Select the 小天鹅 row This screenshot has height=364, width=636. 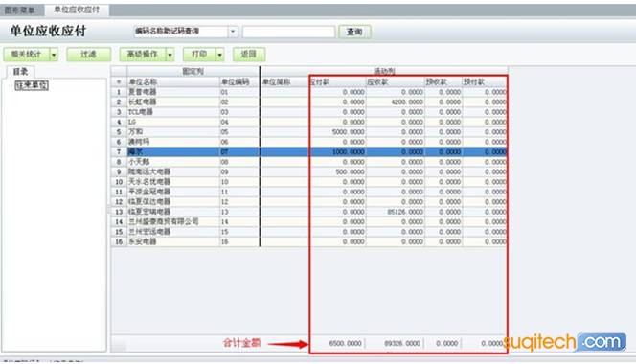(308, 162)
